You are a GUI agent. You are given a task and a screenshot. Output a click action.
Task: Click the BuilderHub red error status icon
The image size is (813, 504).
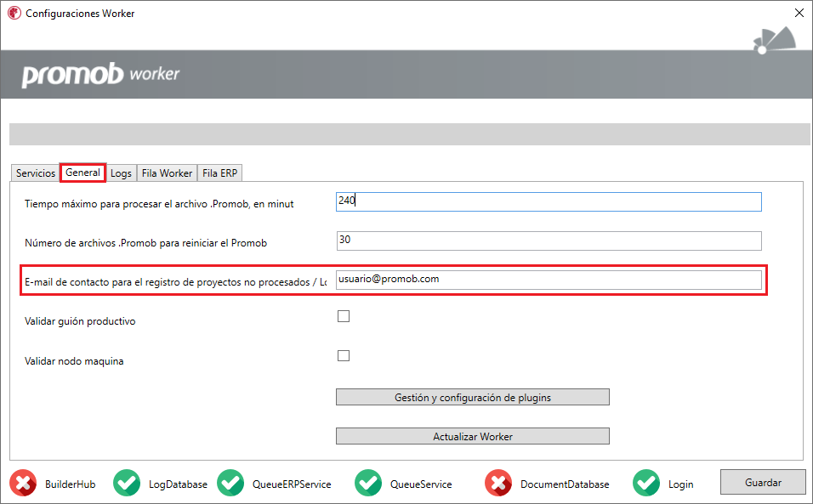(23, 483)
